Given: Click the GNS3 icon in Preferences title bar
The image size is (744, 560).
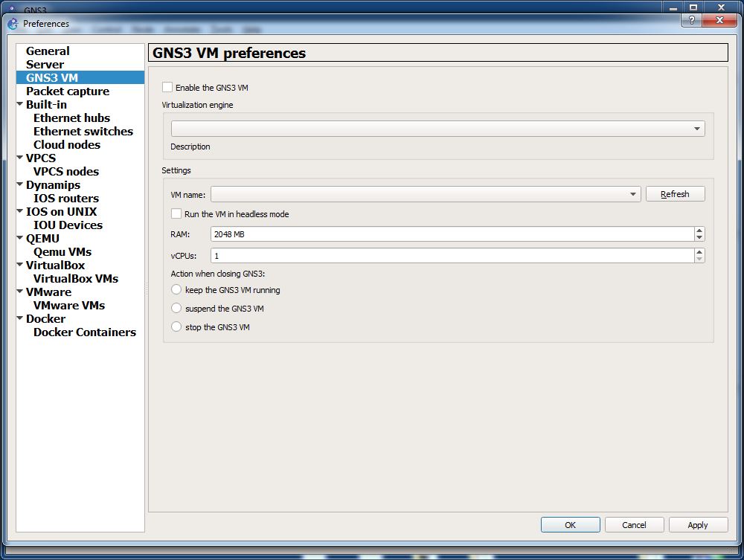Looking at the screenshot, I should click(x=13, y=23).
